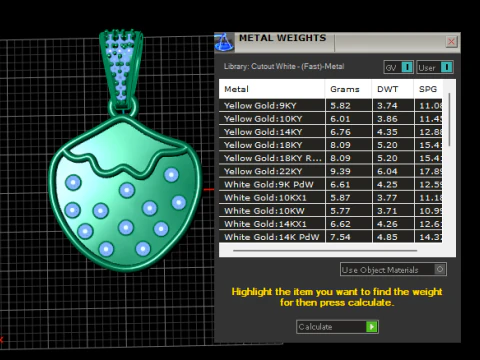Viewport: 480px width, 360px height.
Task: Click the Grams column header
Action: (348, 89)
